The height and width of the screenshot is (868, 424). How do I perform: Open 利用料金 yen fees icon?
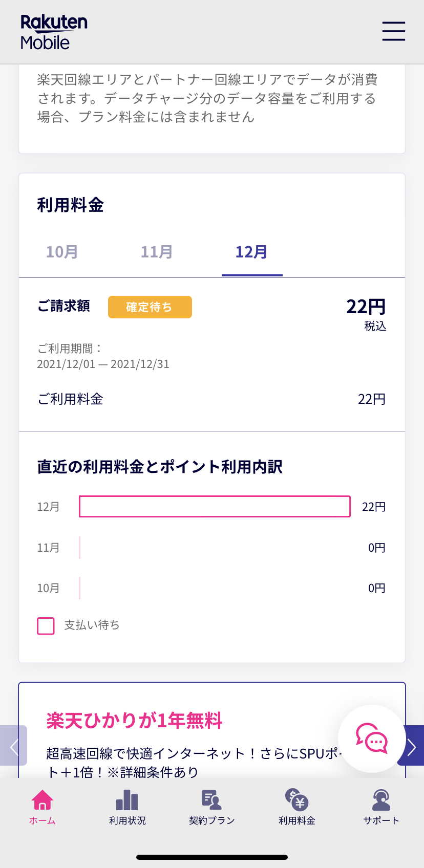[x=296, y=807]
